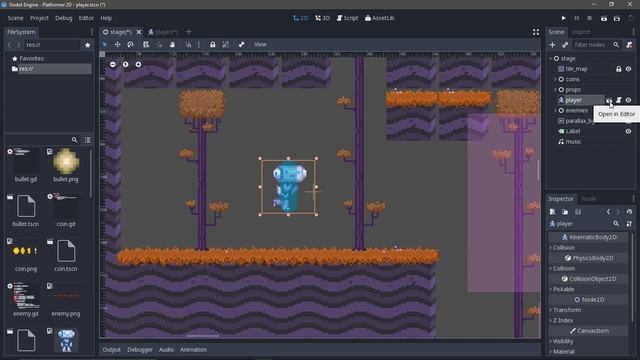The width and height of the screenshot is (640, 360).
Task: Open snapping options three-dot menu
Action: [x=199, y=44]
